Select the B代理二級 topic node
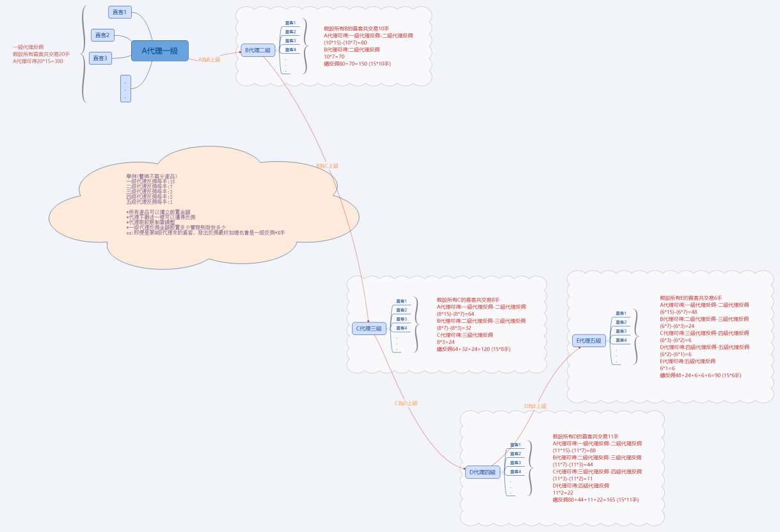Viewport: 780px width, 532px height. [x=259, y=50]
